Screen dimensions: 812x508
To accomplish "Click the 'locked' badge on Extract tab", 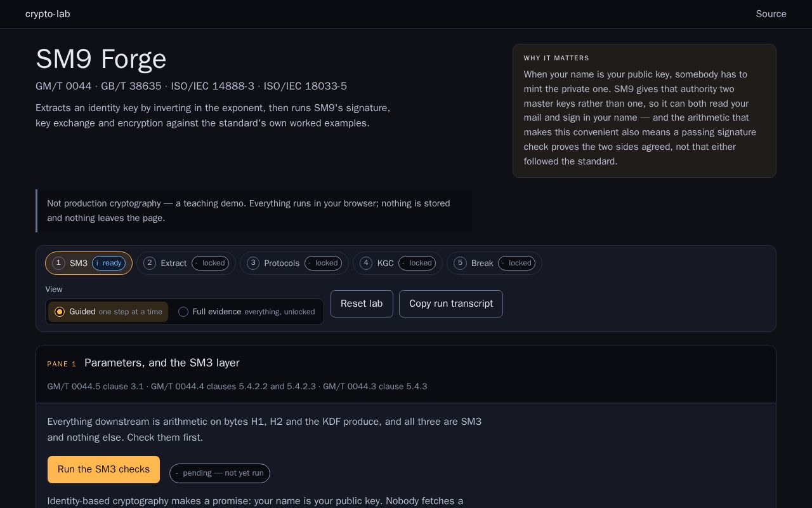I will click(210, 263).
